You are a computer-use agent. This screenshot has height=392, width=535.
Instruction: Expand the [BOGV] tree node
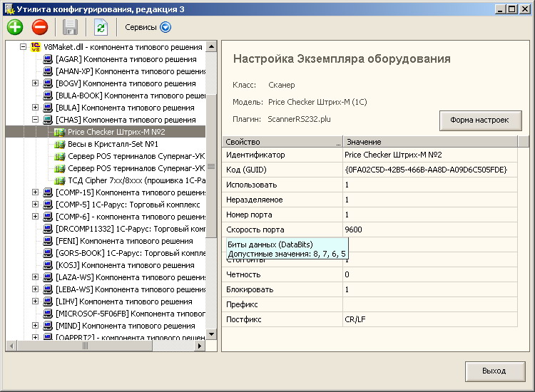pyautogui.click(x=35, y=84)
